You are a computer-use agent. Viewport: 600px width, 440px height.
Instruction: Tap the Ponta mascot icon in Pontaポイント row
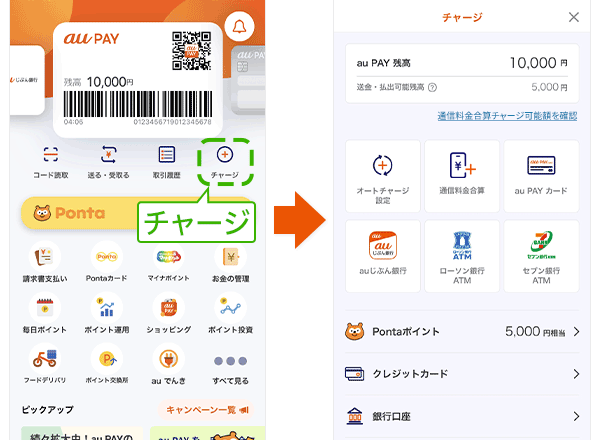(x=354, y=331)
